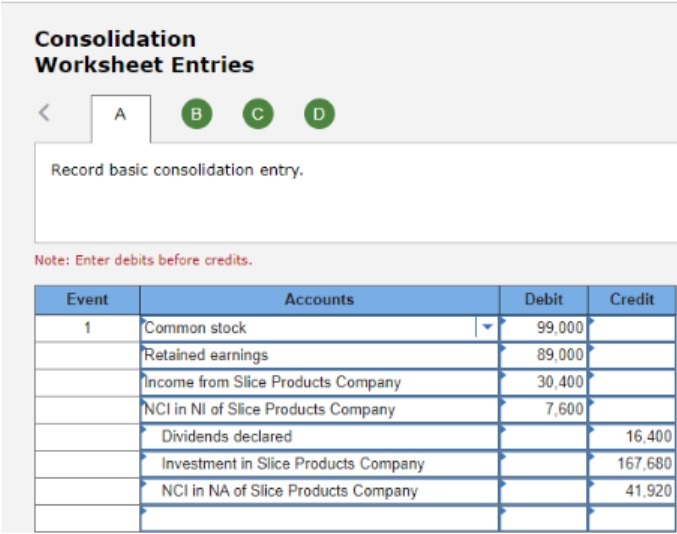The width and height of the screenshot is (677, 534).
Task: Select NCI in NA of Slice Products cell
Action: point(319,491)
